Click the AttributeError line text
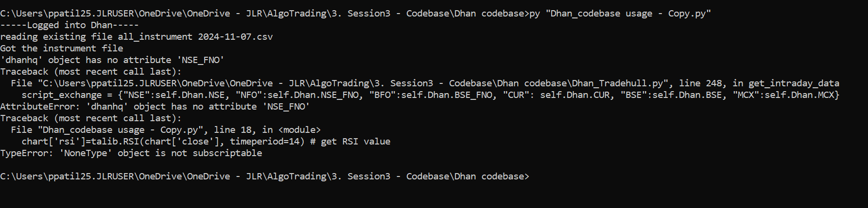Screen dimensions: 868x208 tap(155, 107)
